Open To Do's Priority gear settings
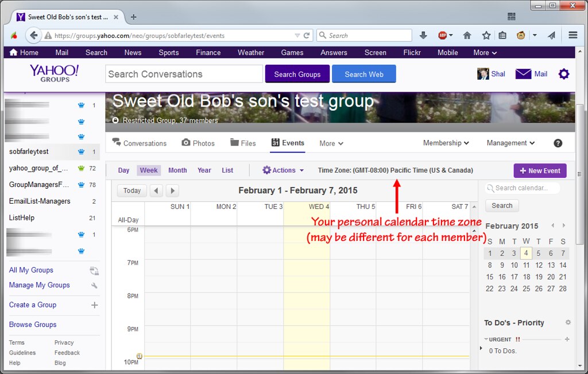Viewport: 588px width, 374px height. coord(568,322)
